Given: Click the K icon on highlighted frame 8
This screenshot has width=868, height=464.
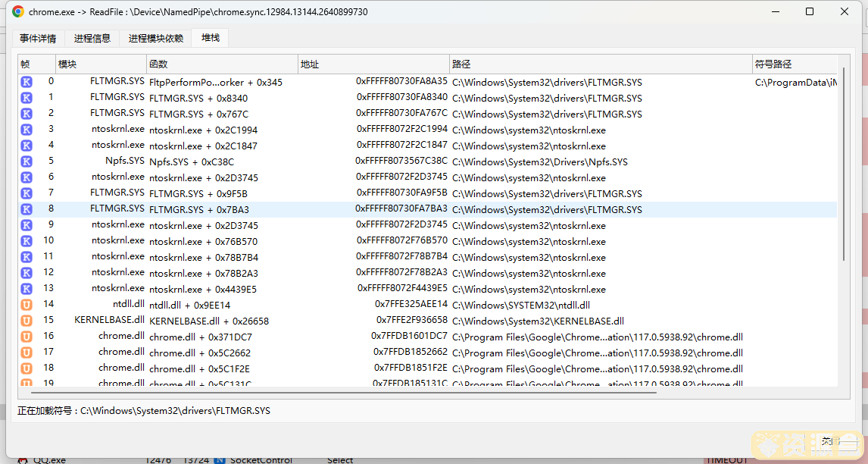Looking at the screenshot, I should (27, 209).
